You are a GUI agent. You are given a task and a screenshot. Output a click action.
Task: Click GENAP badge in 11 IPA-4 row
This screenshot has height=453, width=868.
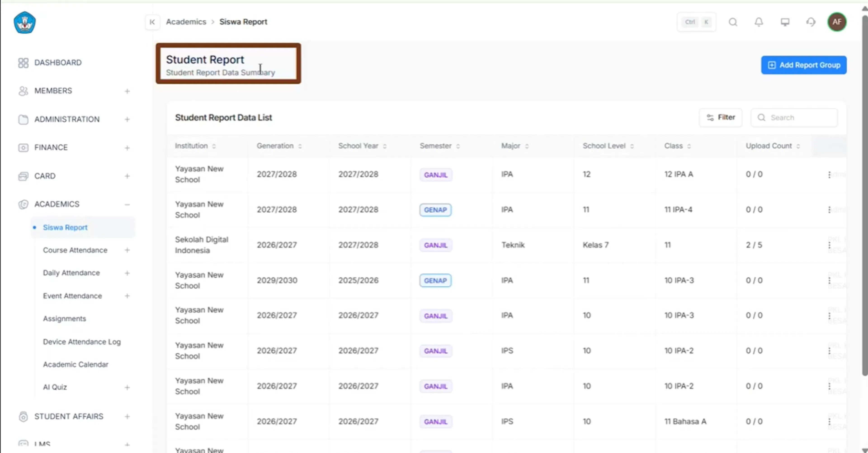(x=435, y=210)
